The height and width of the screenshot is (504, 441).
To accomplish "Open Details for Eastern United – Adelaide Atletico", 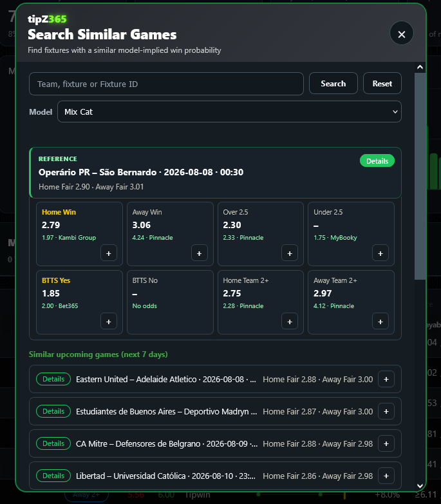I will click(x=53, y=379).
